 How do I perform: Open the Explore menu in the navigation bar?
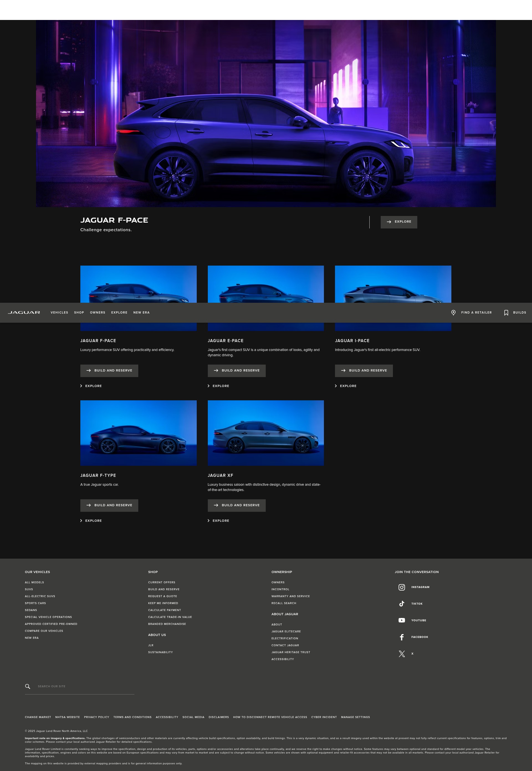(x=119, y=312)
